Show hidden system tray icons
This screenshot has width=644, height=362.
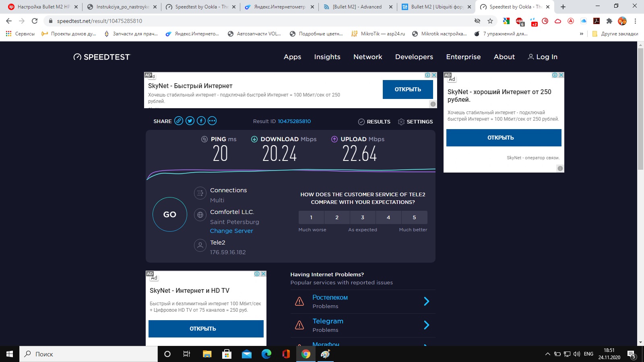(x=547, y=354)
